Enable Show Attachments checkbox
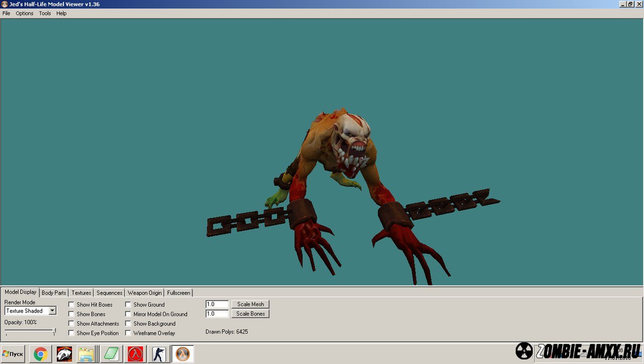 [71, 324]
